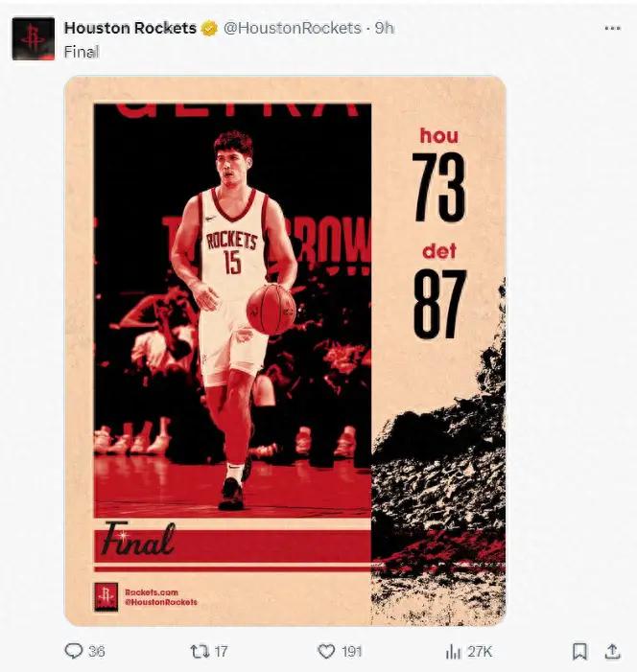The height and width of the screenshot is (672, 637).
Task: Click the 17 reposts count
Action: 221,652
